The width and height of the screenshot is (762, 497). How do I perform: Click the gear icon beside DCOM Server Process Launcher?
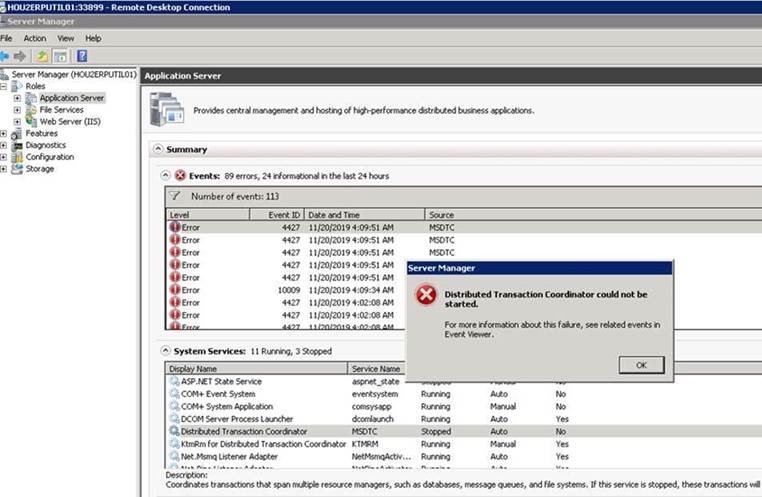[x=174, y=419]
